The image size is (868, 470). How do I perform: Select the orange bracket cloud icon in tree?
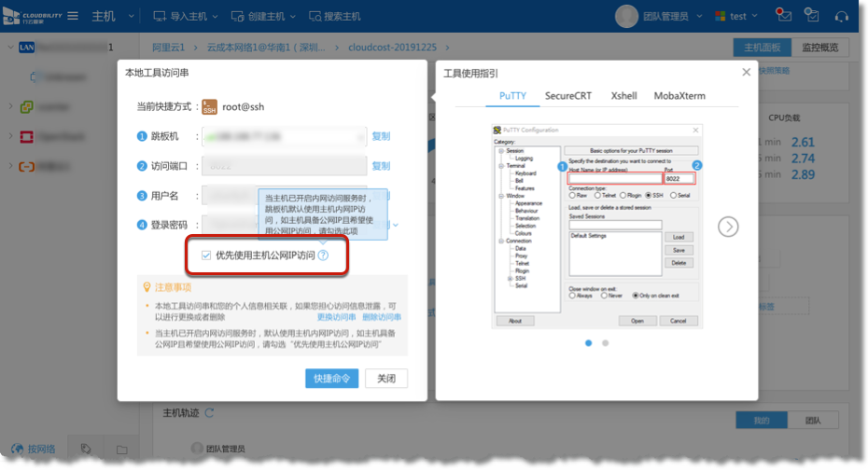point(26,166)
